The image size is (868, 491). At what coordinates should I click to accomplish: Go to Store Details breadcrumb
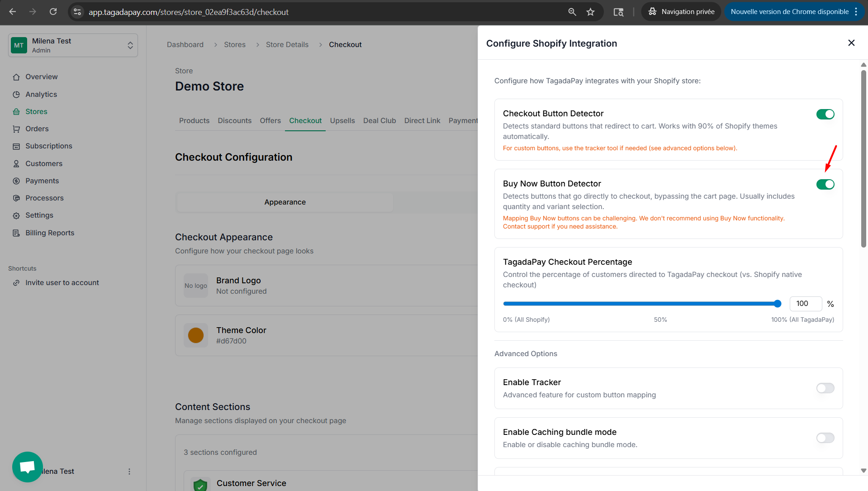pos(287,45)
